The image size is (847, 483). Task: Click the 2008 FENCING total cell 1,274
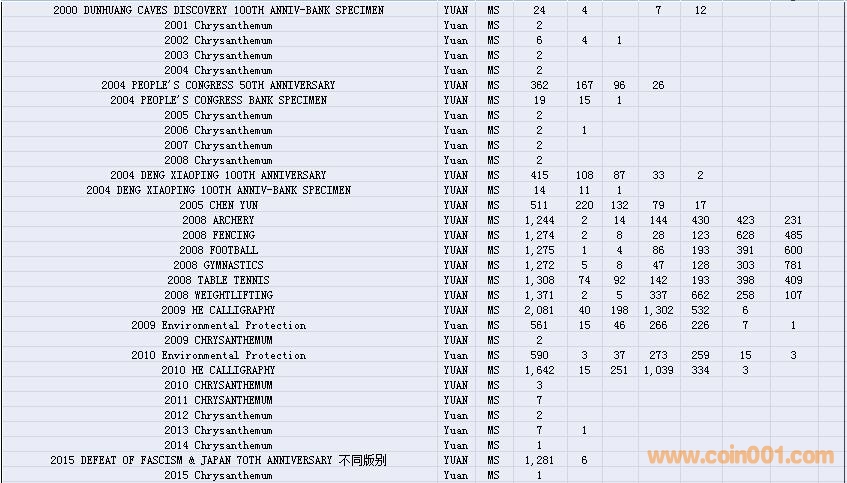coord(539,236)
